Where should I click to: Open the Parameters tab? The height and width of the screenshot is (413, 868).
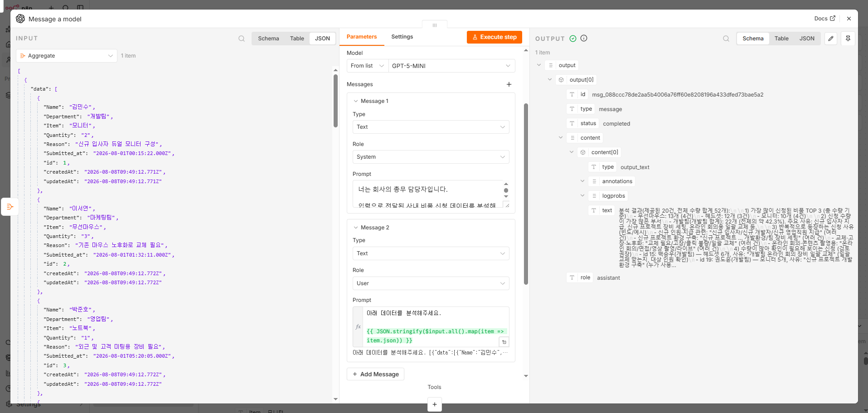click(x=362, y=37)
